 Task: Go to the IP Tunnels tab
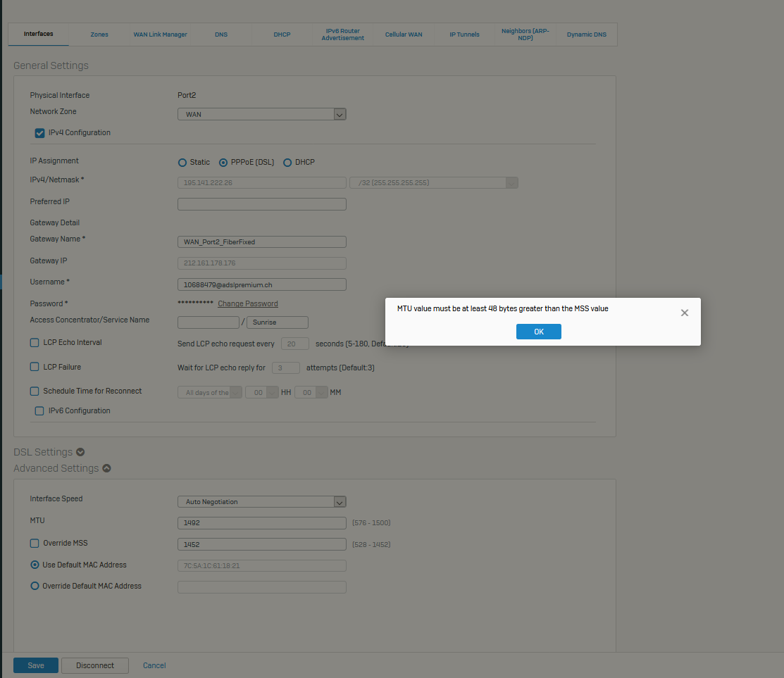pyautogui.click(x=464, y=34)
